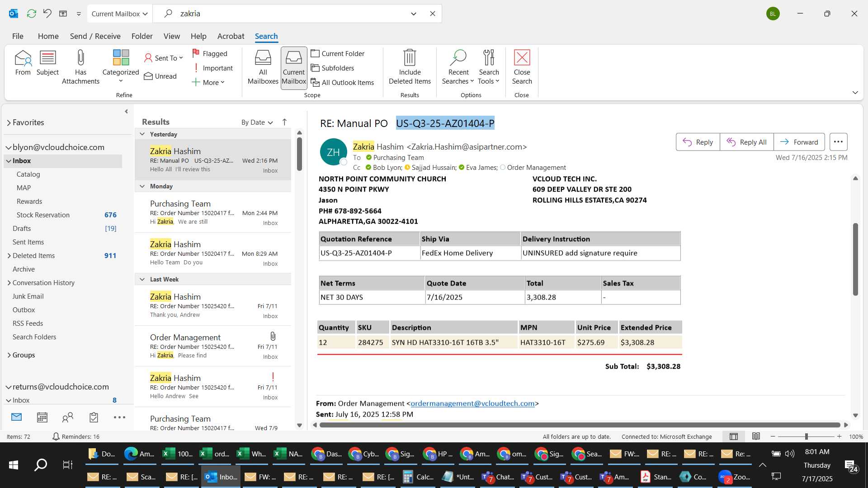Switch to the Acrobat tab
The height and width of the screenshot is (488, 868).
tap(231, 36)
